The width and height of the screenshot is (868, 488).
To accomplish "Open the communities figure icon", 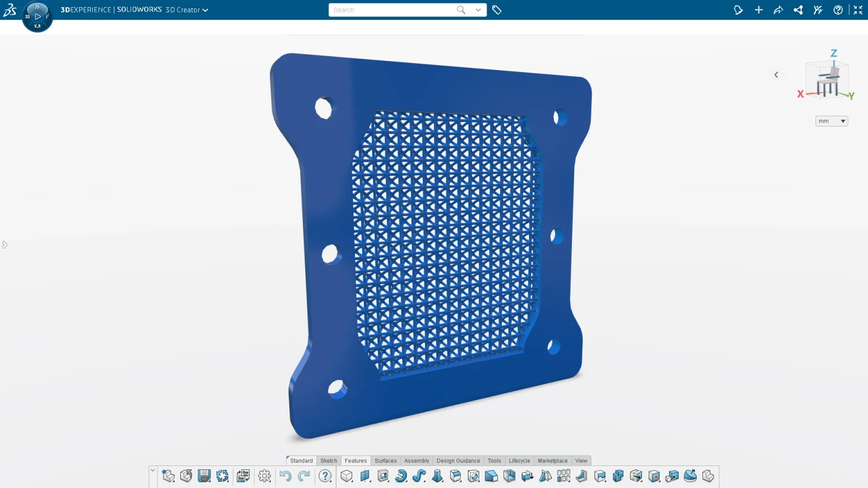I will 818,10.
